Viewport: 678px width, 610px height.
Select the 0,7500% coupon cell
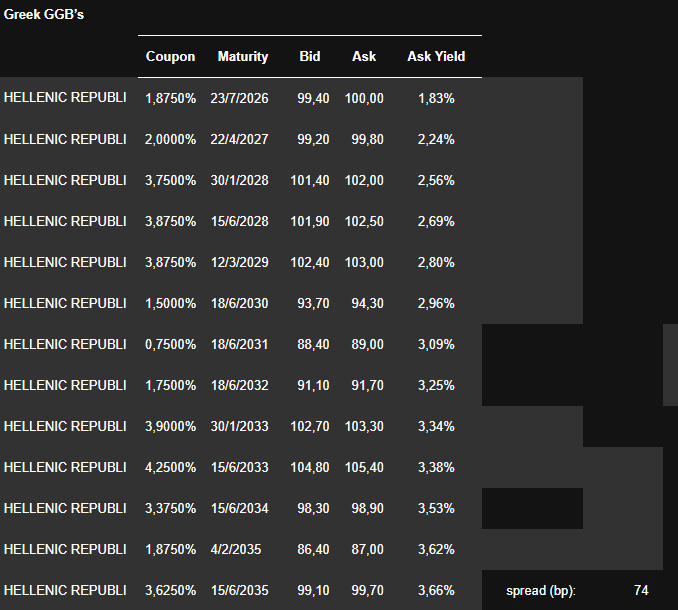click(x=170, y=344)
